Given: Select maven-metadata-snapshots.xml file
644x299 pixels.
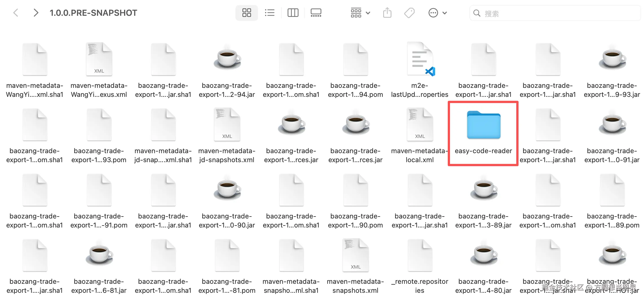Looking at the screenshot, I should [x=355, y=255].
